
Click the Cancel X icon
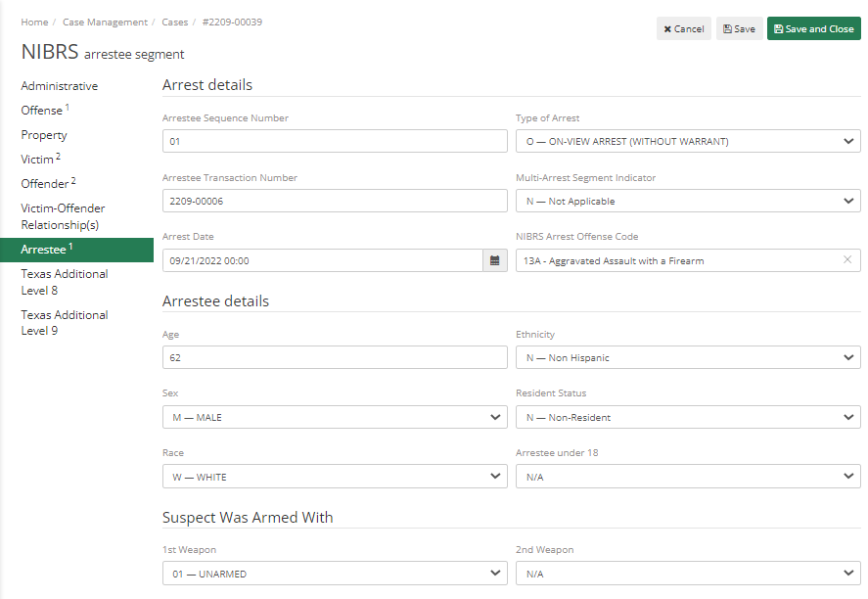pyautogui.click(x=669, y=28)
